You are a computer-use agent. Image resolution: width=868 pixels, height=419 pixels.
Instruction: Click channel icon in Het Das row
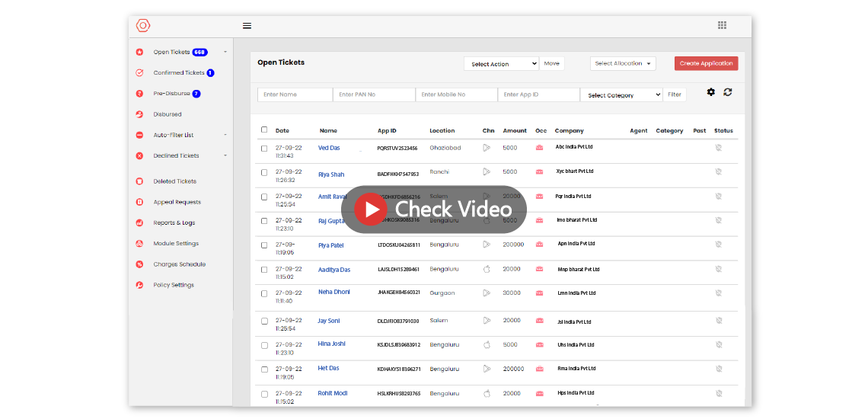pos(487,369)
